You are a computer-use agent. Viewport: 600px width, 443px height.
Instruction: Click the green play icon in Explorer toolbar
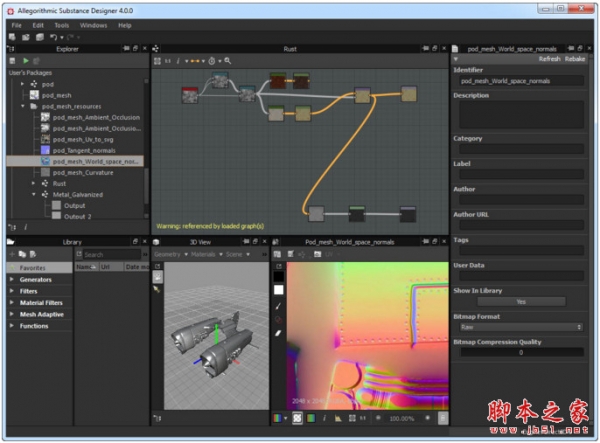(x=26, y=61)
